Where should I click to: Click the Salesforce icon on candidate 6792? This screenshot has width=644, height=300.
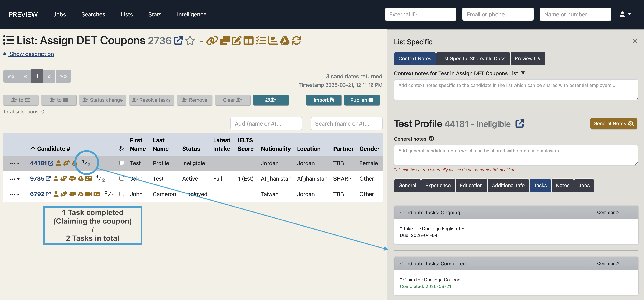coord(72,194)
